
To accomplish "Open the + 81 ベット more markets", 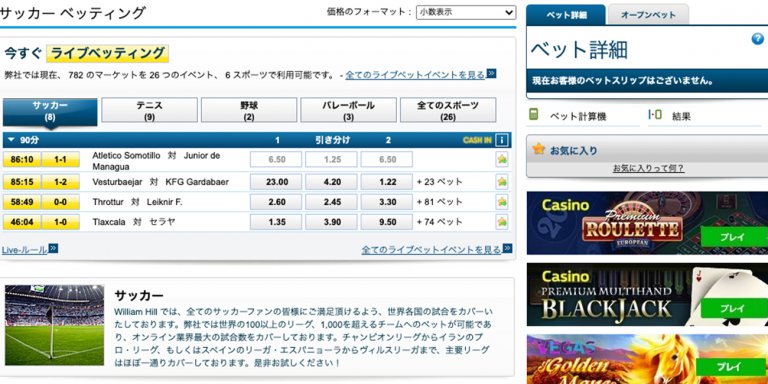I will (439, 202).
